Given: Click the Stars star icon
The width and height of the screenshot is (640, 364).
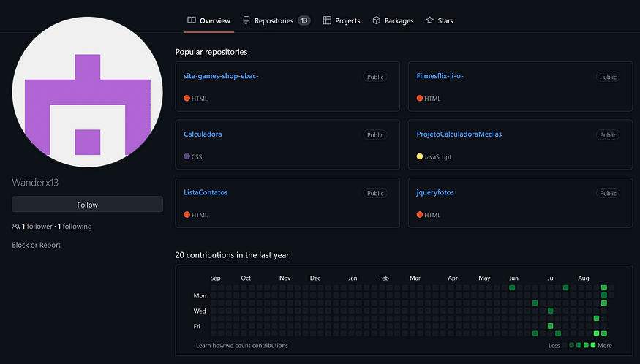Looking at the screenshot, I should coord(430,21).
